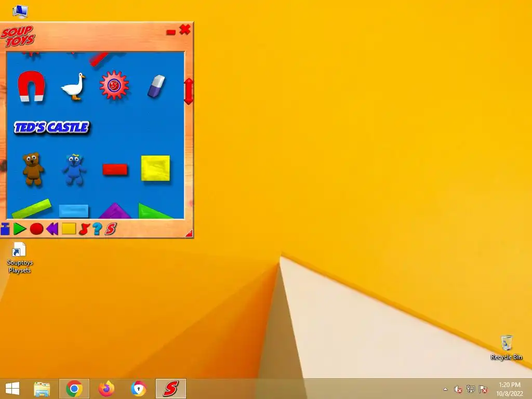The width and height of the screenshot is (532, 399).
Task: Show hidden system tray icons
Action: coord(445,389)
